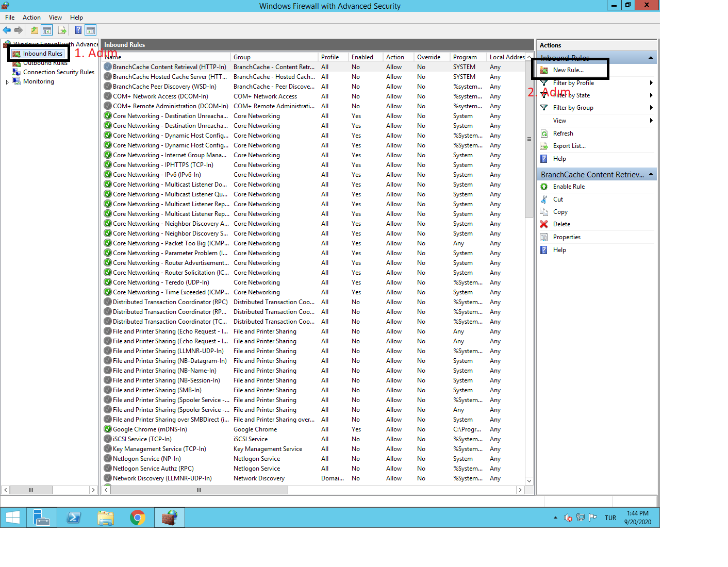728x567 pixels.
Task: Click New Rule... in the Actions pane
Action: coord(568,70)
